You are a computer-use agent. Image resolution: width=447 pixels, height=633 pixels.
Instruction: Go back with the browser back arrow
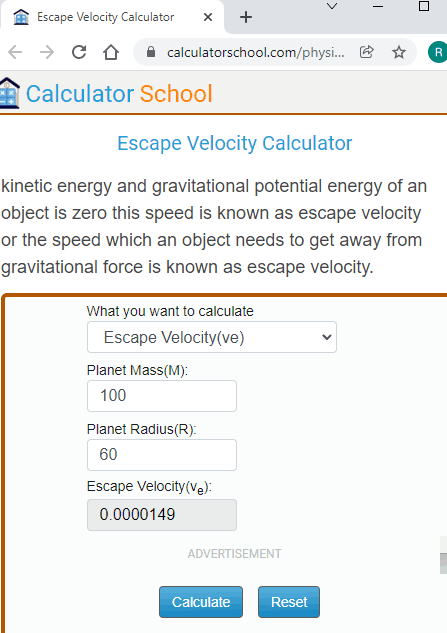coord(15,52)
